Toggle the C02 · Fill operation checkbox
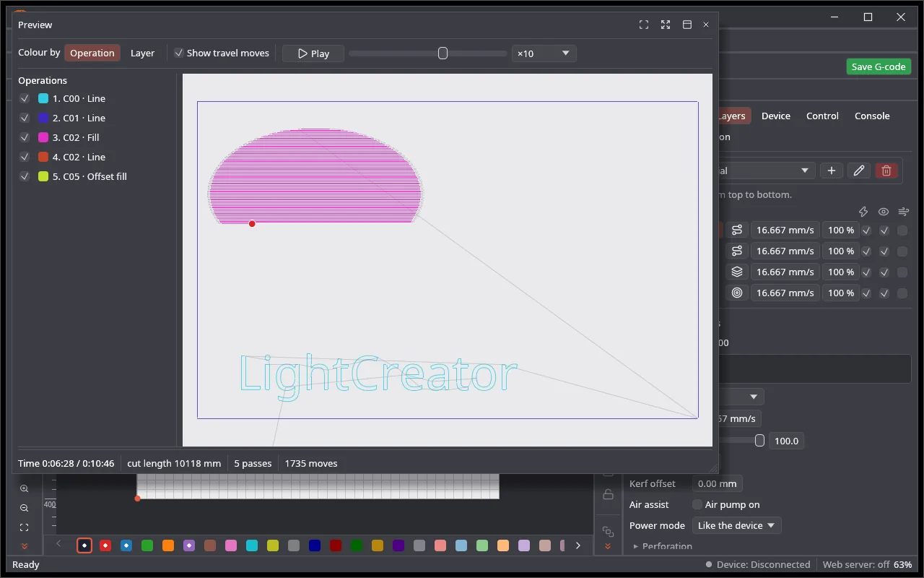The image size is (924, 578). click(25, 137)
